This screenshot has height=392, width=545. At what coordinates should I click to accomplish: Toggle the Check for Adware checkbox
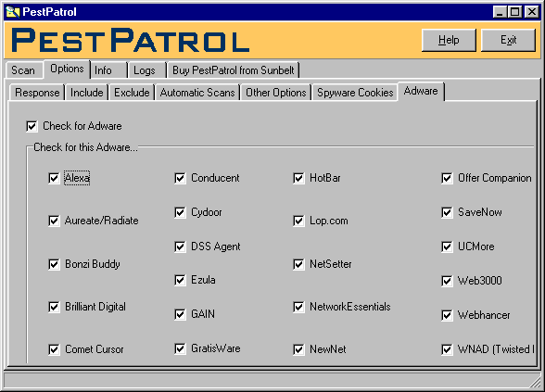pyautogui.click(x=32, y=126)
